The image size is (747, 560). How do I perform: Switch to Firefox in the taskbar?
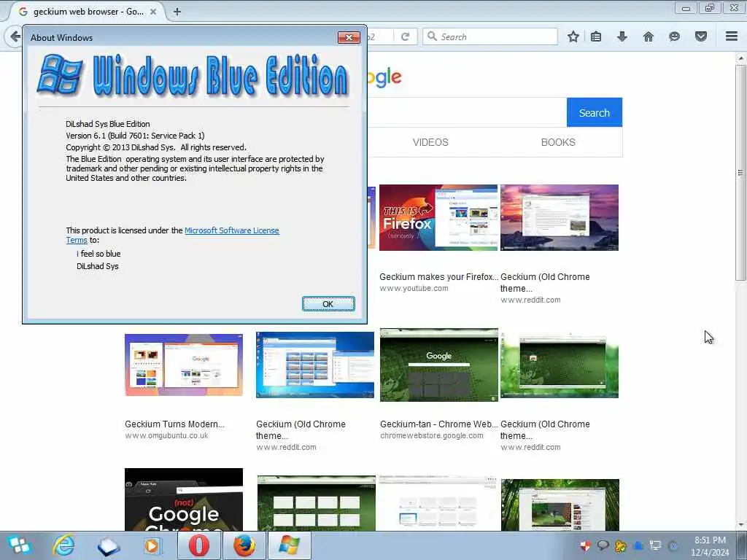tap(244, 545)
